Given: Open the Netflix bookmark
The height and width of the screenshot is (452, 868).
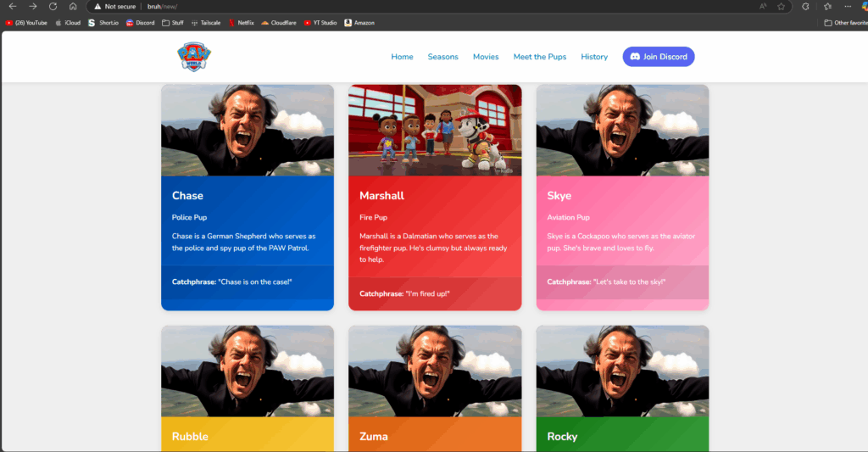Looking at the screenshot, I should tap(241, 23).
